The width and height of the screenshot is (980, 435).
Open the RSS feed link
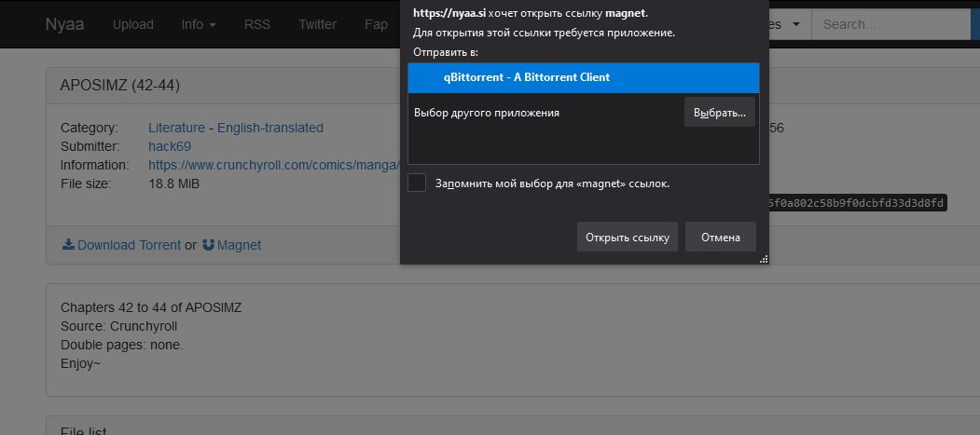point(256,24)
